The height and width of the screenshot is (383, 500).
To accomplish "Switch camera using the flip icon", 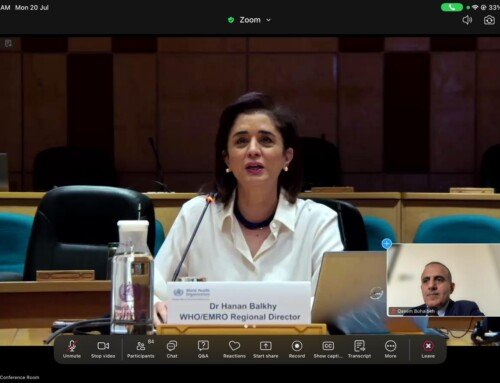I will click(489, 20).
